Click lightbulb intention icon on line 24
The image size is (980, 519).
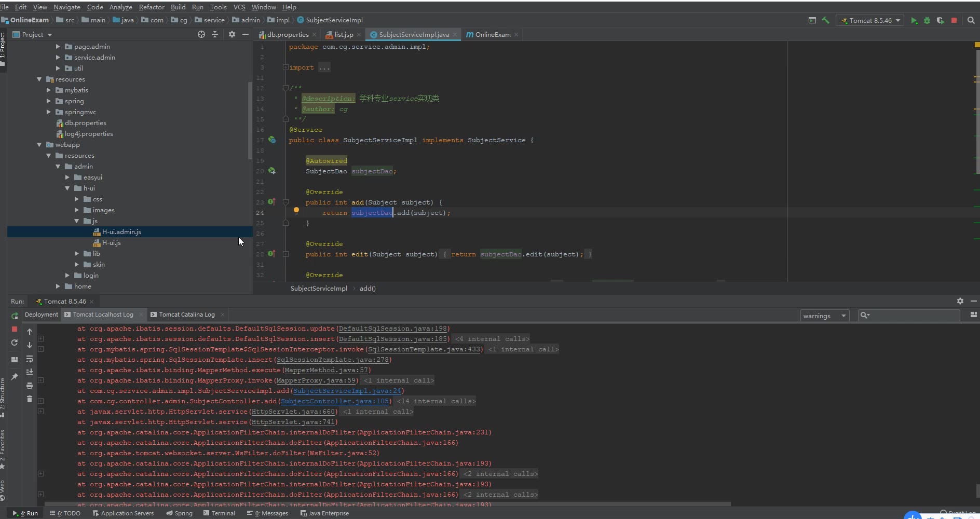point(296,211)
